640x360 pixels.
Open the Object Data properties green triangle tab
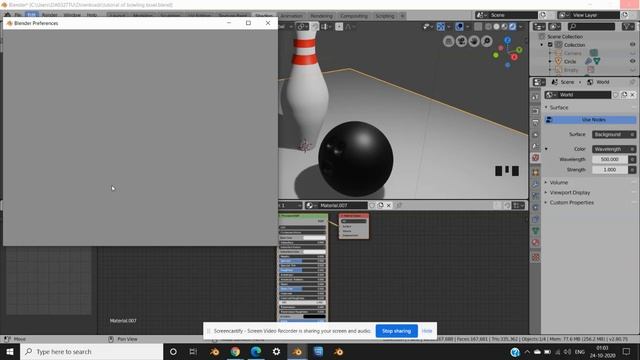536,231
